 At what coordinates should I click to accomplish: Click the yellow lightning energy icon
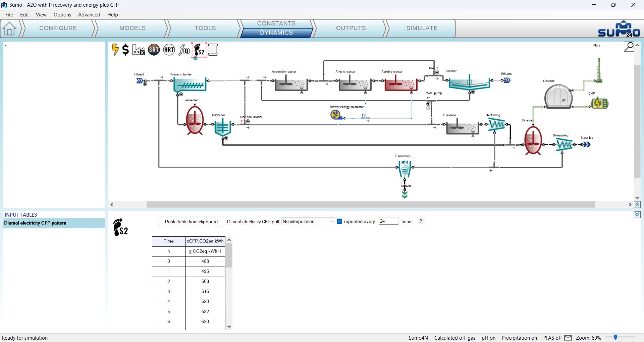tap(115, 50)
